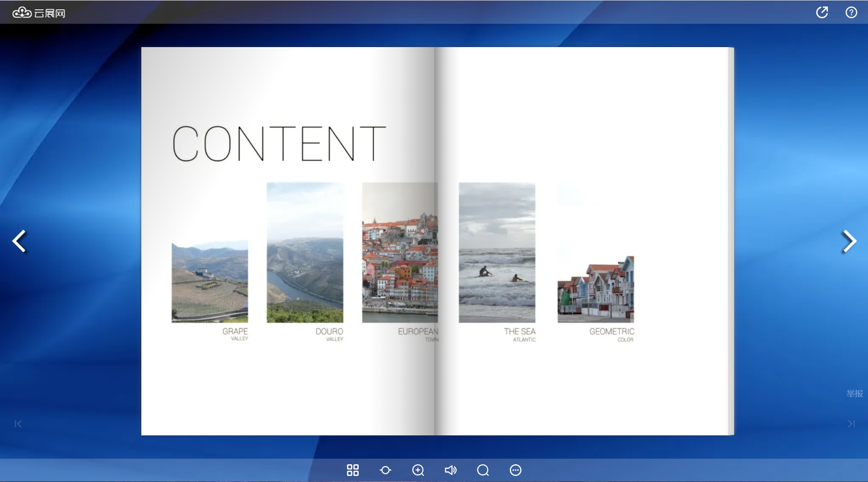Go to the previous page

(x=19, y=241)
